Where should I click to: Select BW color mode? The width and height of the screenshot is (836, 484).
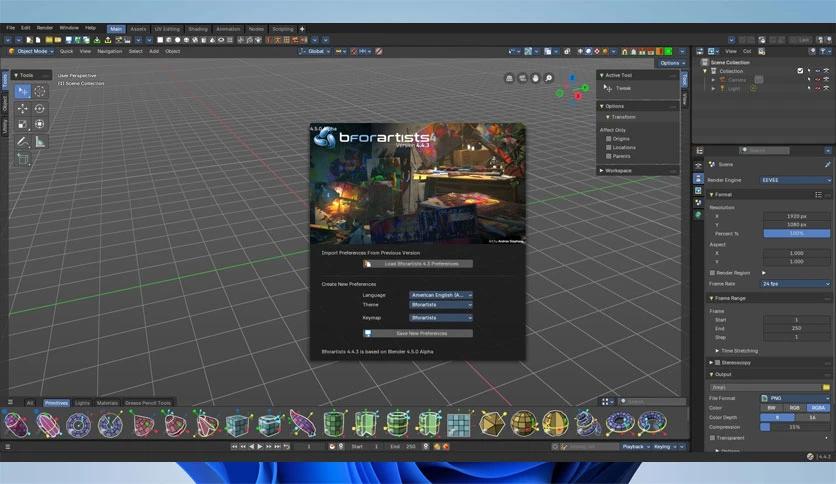tap(771, 408)
